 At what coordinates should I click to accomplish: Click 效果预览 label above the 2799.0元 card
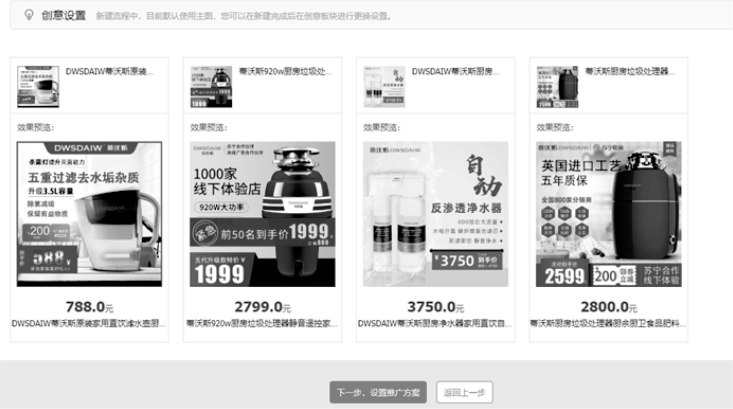[x=208, y=128]
